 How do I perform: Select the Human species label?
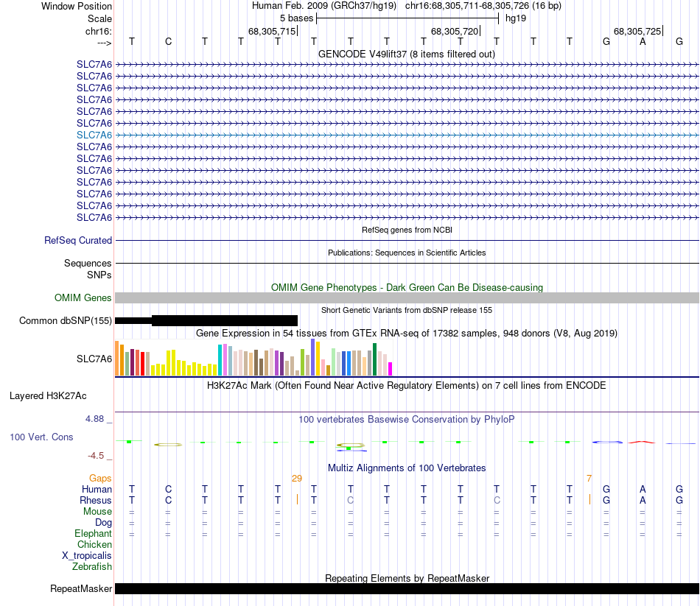(x=97, y=490)
